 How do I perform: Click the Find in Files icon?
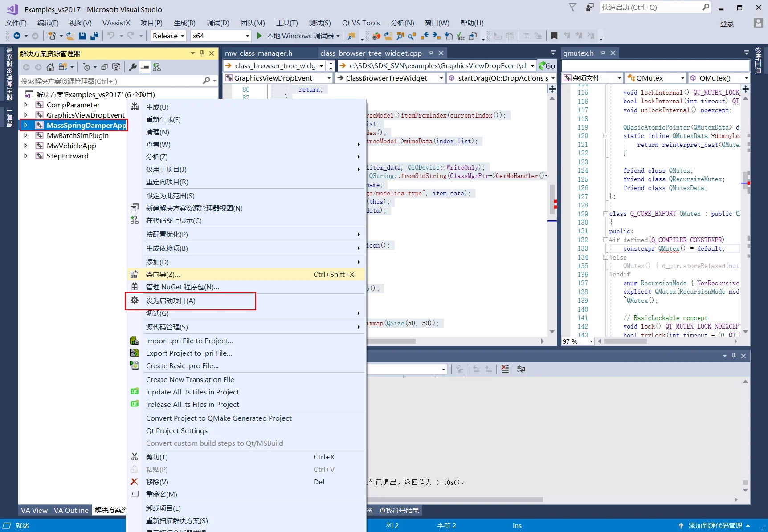pos(351,36)
